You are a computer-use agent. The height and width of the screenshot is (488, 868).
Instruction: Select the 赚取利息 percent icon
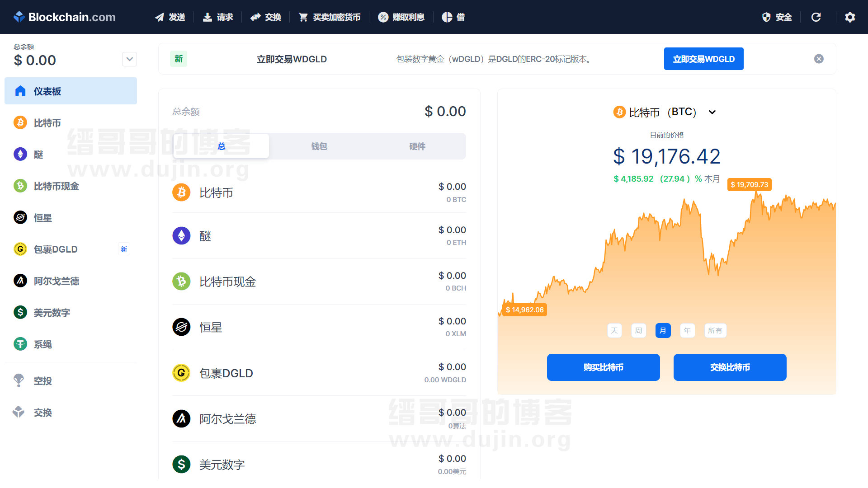(x=383, y=17)
